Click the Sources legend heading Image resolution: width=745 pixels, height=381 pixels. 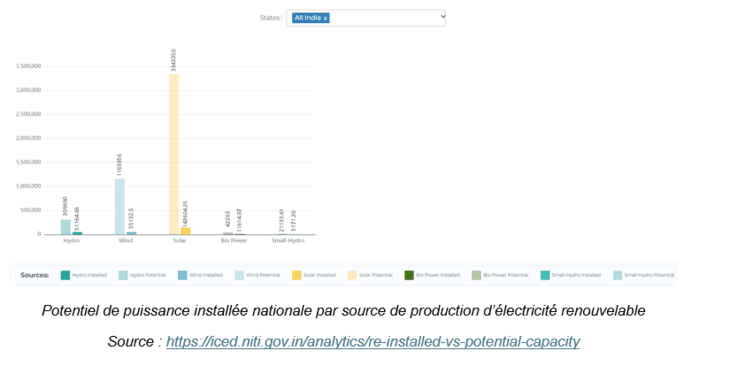click(x=35, y=275)
